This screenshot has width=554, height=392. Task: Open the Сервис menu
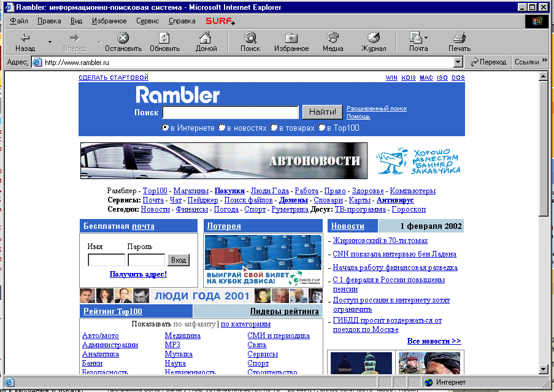click(148, 21)
